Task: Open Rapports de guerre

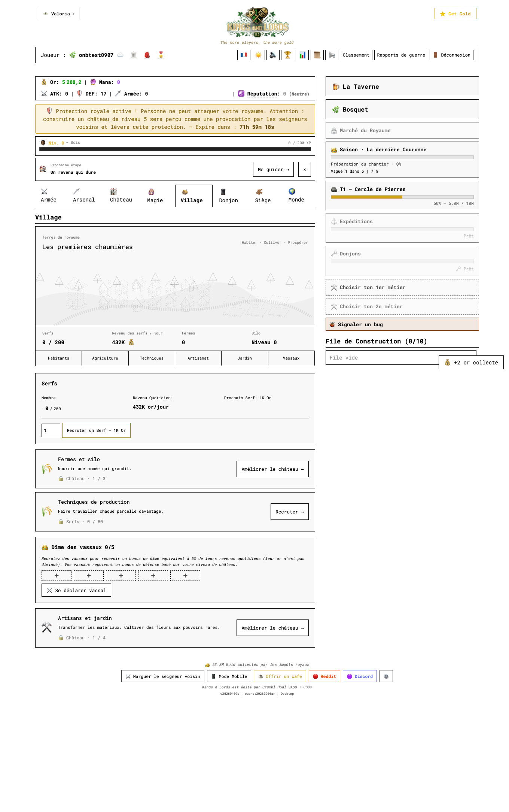Action: click(401, 55)
